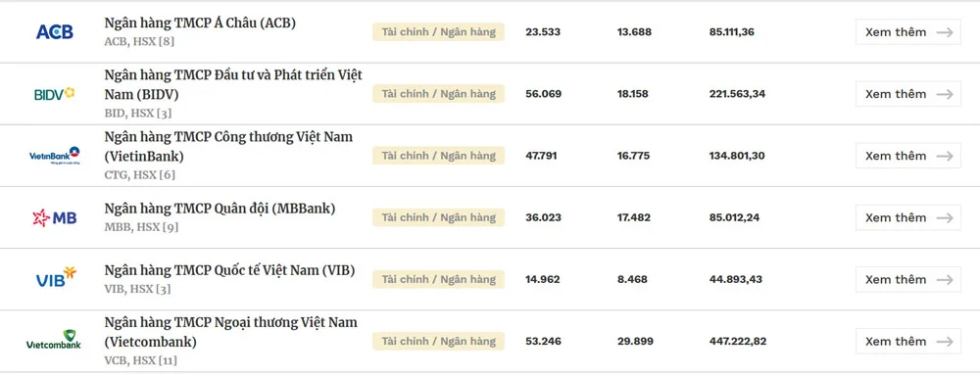Select the Tài chính / Ngân hàng tag on the ACB row

[x=438, y=32]
